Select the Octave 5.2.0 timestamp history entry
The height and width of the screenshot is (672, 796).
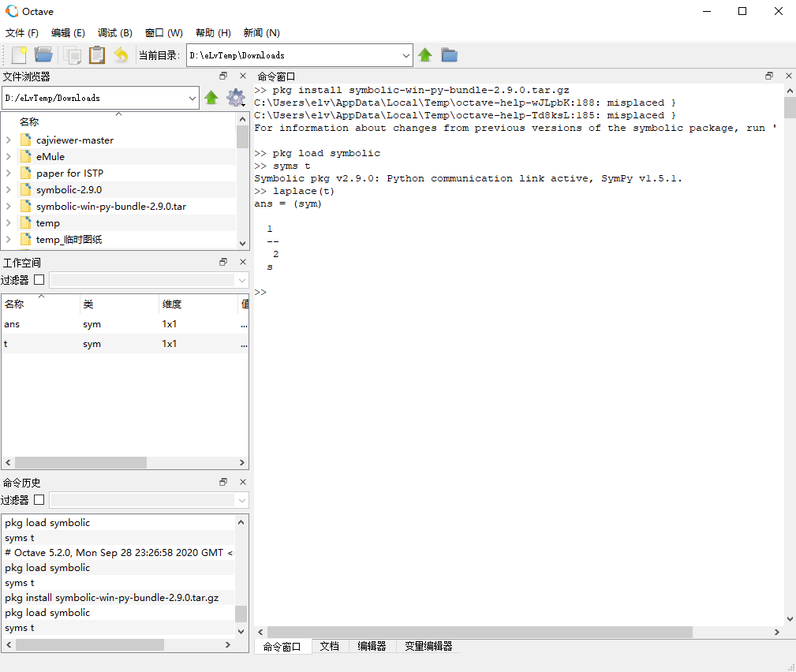click(x=118, y=552)
